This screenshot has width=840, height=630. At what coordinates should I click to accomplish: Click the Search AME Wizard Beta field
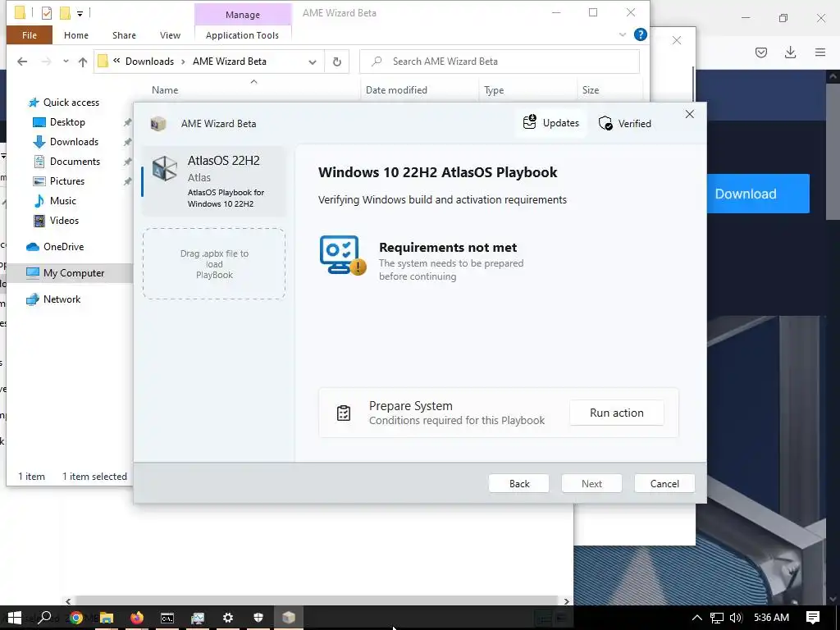tap(500, 62)
